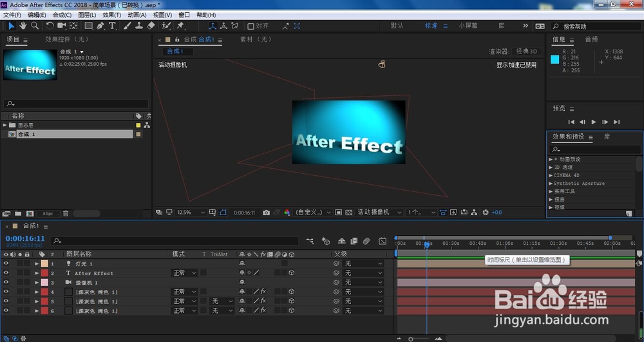Click the delete trash icon in Project panel
This screenshot has height=342, width=644.
pos(65,213)
